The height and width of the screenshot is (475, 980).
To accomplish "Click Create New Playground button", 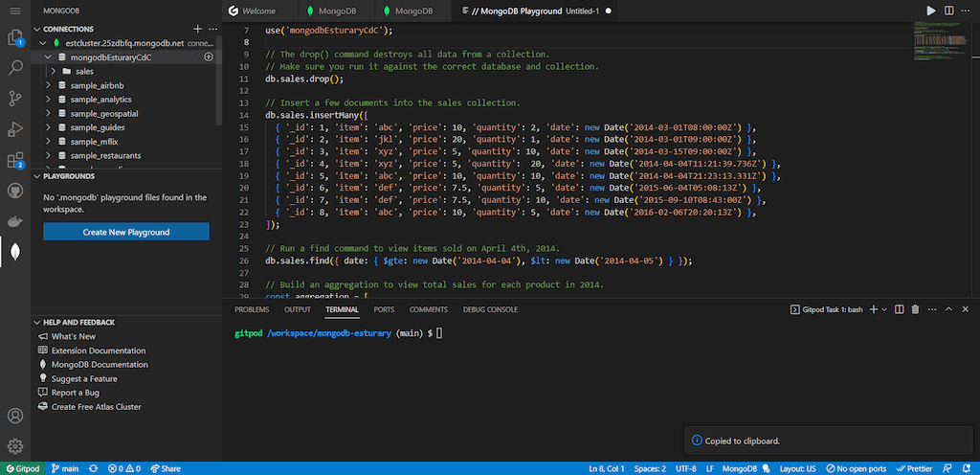I will pos(126,232).
